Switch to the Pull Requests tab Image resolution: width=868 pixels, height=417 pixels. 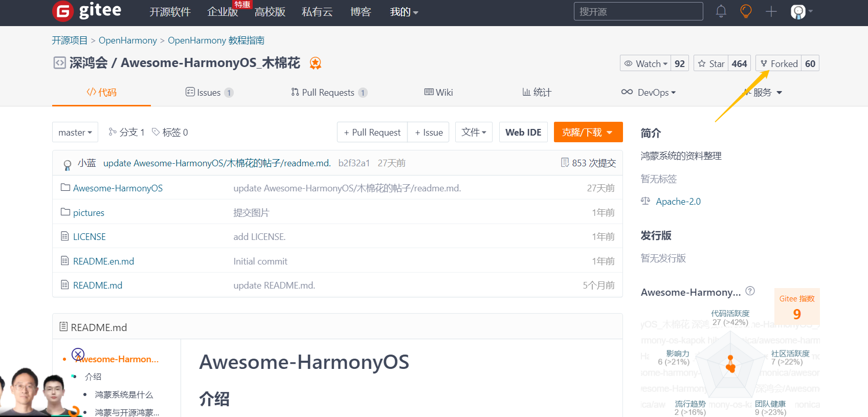[329, 93]
